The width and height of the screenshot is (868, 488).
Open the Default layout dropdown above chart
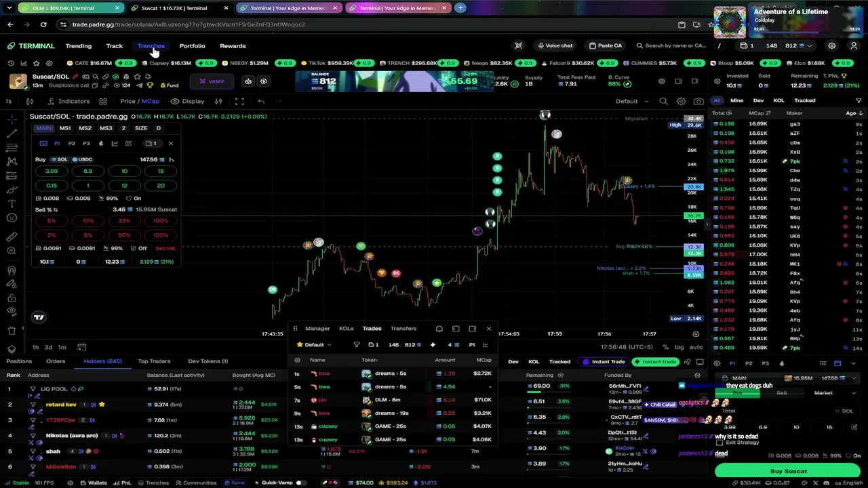[x=631, y=101]
